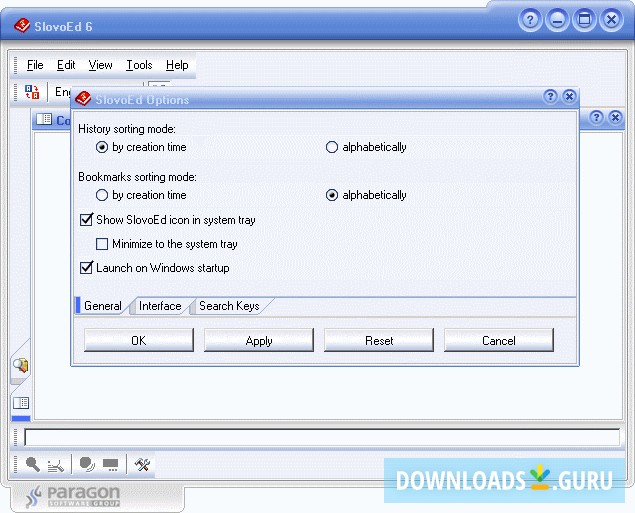This screenshot has width=635, height=513.
Task: Click the search magnifier icon in bottom toolbar
Action: coord(33,464)
